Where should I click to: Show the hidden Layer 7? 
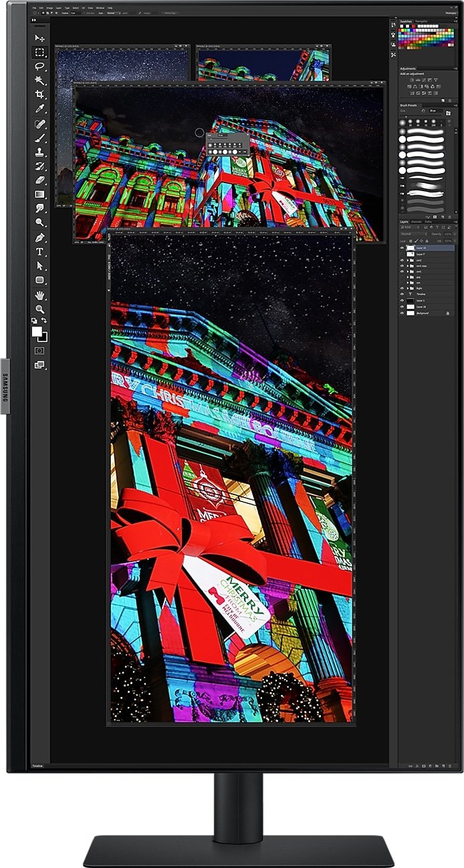click(402, 255)
